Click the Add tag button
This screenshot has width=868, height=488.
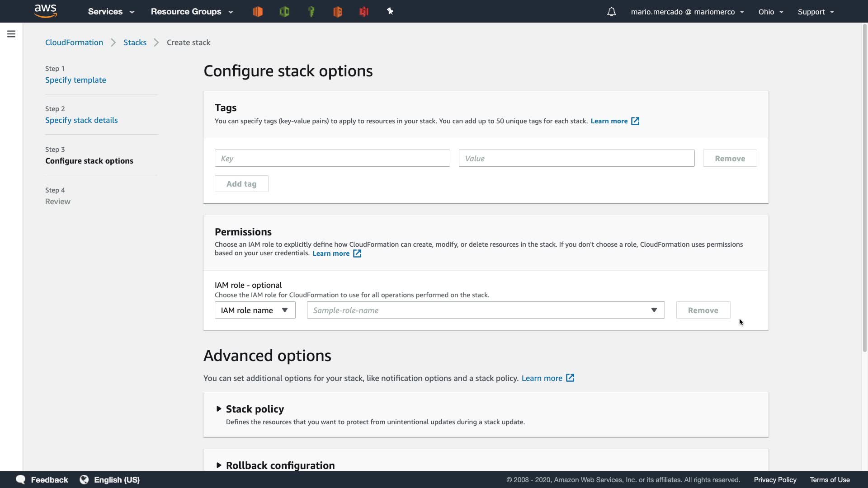click(x=241, y=184)
